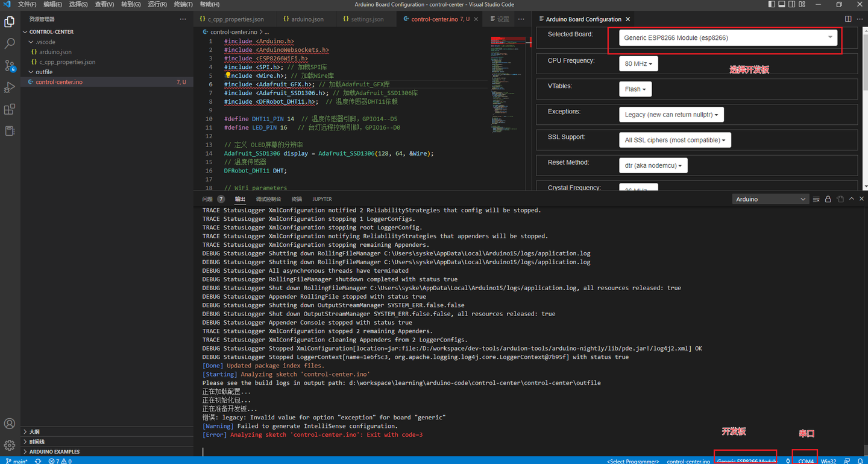Toggle lock autoscroll in the Output panel
Image resolution: width=868 pixels, height=464 pixels.
tap(828, 199)
